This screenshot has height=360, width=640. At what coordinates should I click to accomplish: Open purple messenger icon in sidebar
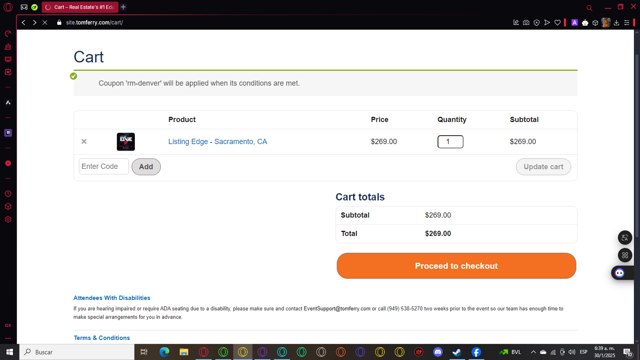(x=8, y=133)
